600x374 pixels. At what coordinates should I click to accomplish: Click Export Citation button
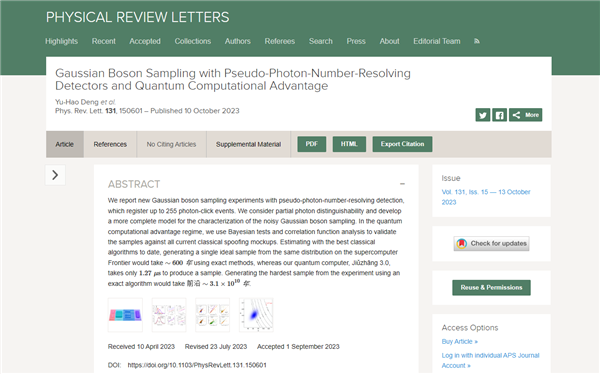point(403,144)
